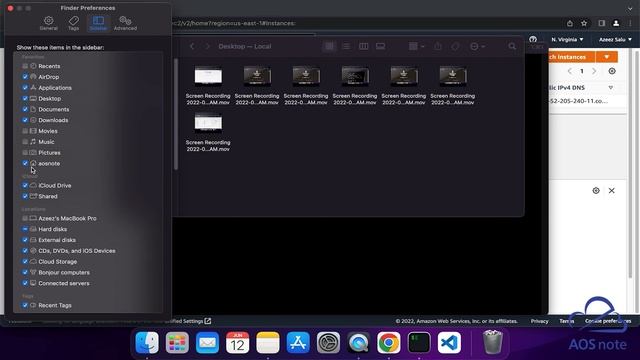Open the N. Virginia region dropdown
The image size is (640, 360).
pyautogui.click(x=567, y=40)
